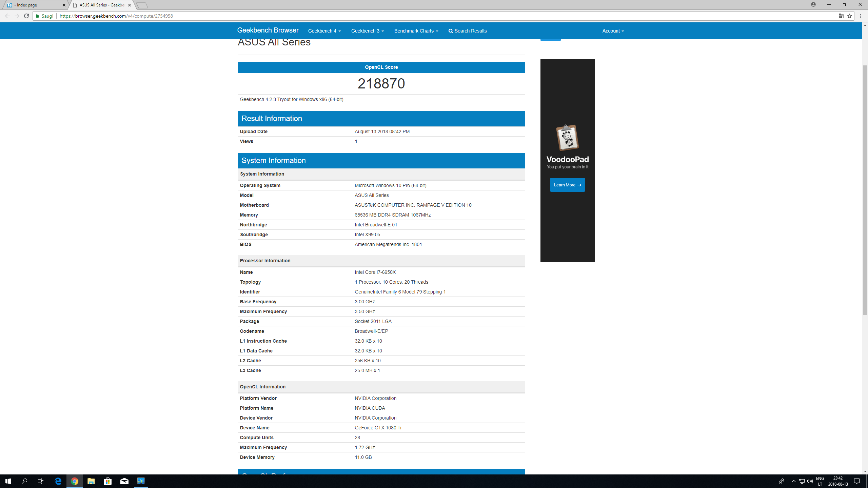Image resolution: width=868 pixels, height=488 pixels.
Task: Select the Microsoft Windows 10 Pro operating system value
Action: click(391, 185)
